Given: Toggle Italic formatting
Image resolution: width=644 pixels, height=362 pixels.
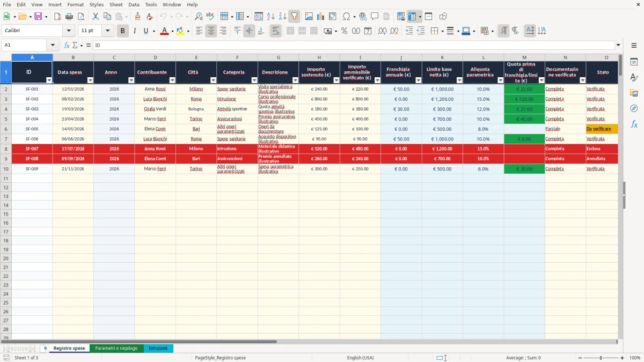Looking at the screenshot, I should tap(135, 31).
